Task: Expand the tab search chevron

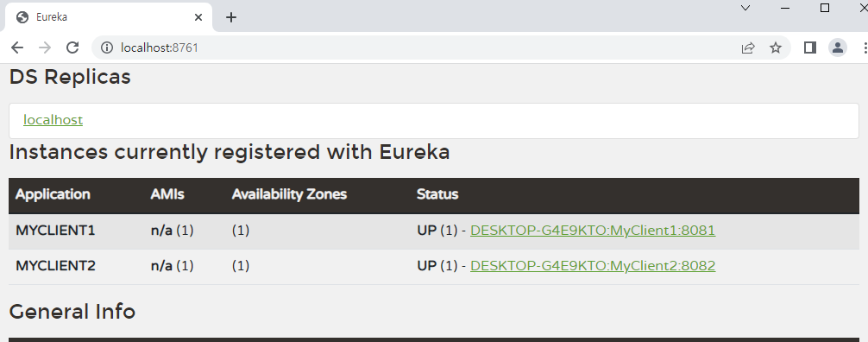Action: click(x=745, y=8)
